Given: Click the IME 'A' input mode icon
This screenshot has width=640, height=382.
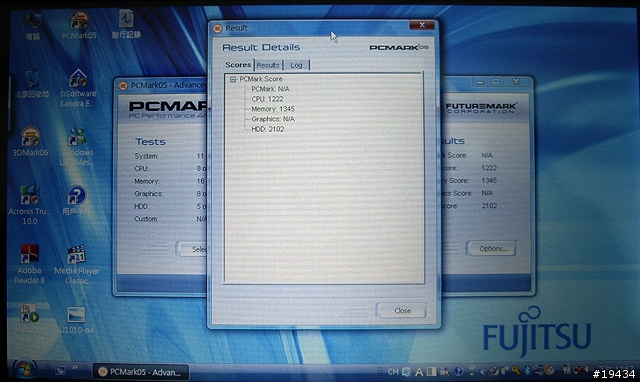Looking at the screenshot, I should [419, 372].
